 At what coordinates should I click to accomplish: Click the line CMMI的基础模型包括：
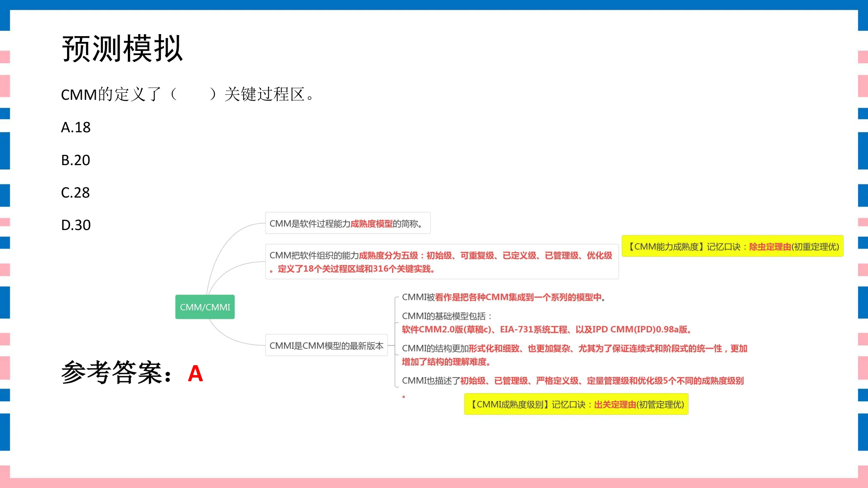coord(447,316)
